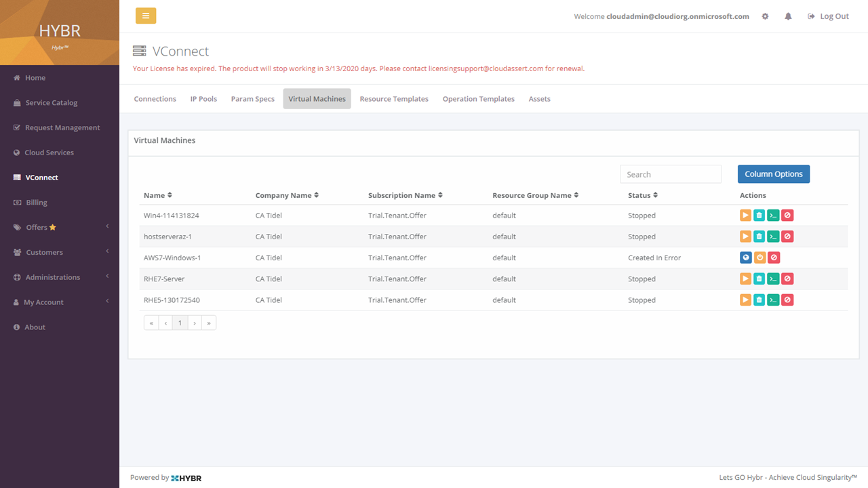This screenshot has height=488, width=868.
Task: Open notifications bell in header
Action: [788, 16]
